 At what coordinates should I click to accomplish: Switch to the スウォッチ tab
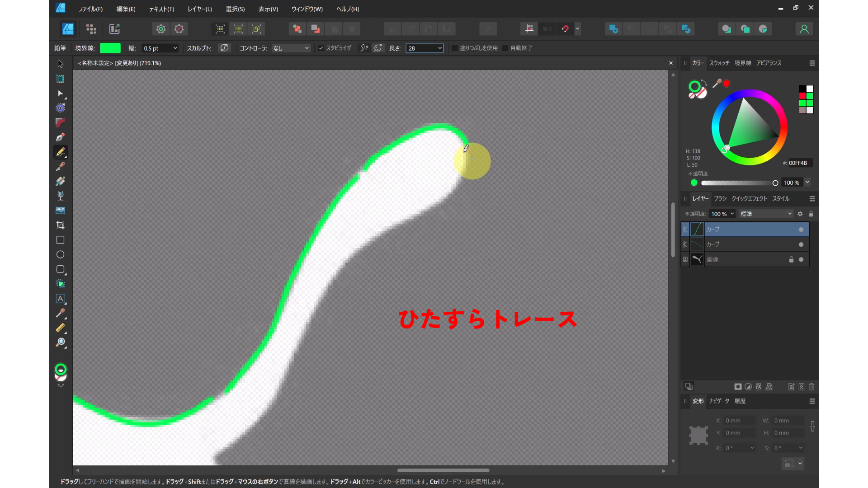point(720,63)
